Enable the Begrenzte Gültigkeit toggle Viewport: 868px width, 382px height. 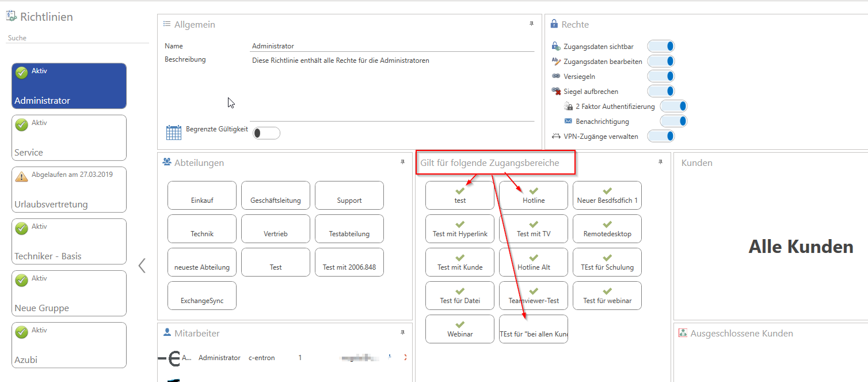tap(266, 133)
